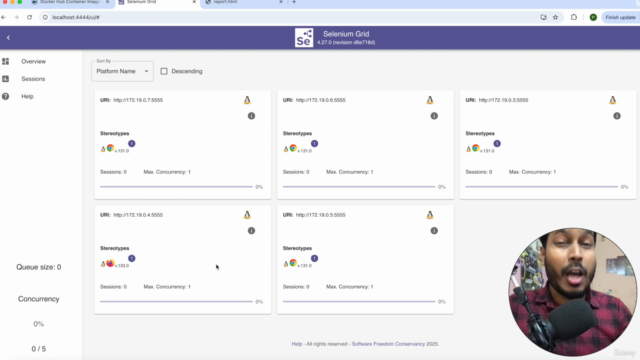Screen dimensions: 640x360
Task: Switch to the Docker Hub Container Image tab
Action: (69, 2)
